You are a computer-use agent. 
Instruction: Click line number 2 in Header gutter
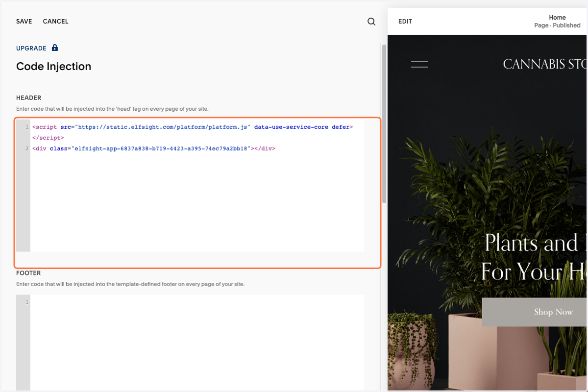coord(27,148)
